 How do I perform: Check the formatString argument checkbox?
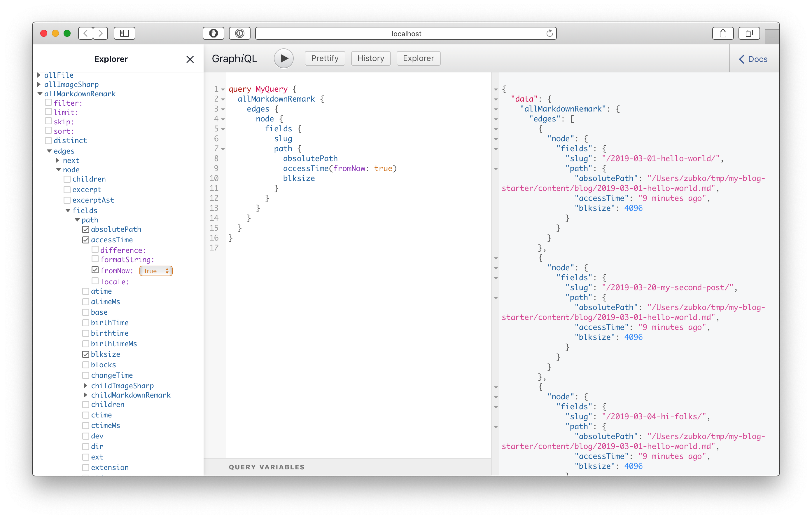95,259
